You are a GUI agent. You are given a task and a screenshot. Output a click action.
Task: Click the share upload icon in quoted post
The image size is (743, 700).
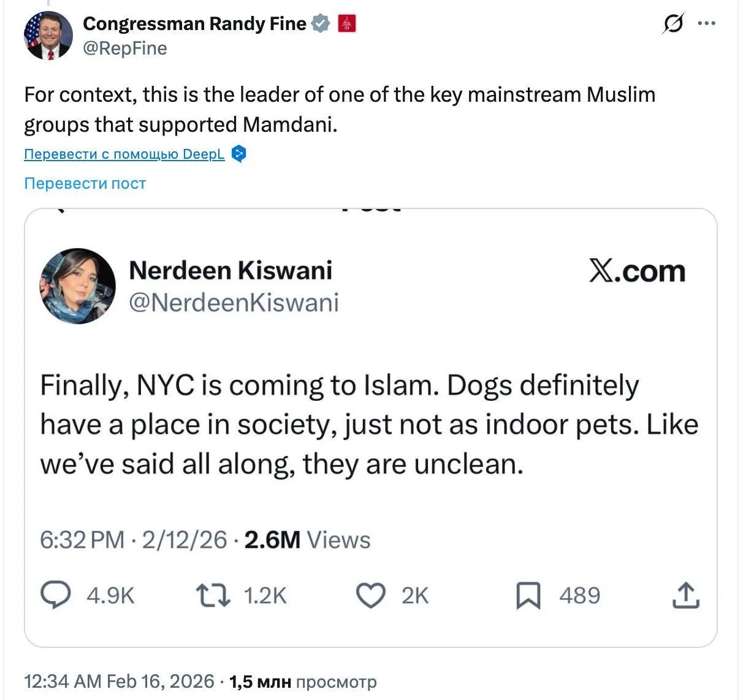685,595
